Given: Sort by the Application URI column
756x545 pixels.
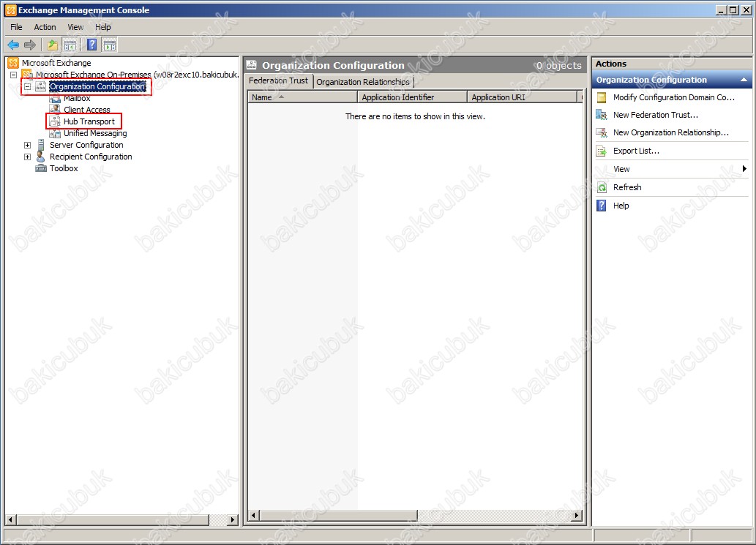Looking at the screenshot, I should point(523,97).
